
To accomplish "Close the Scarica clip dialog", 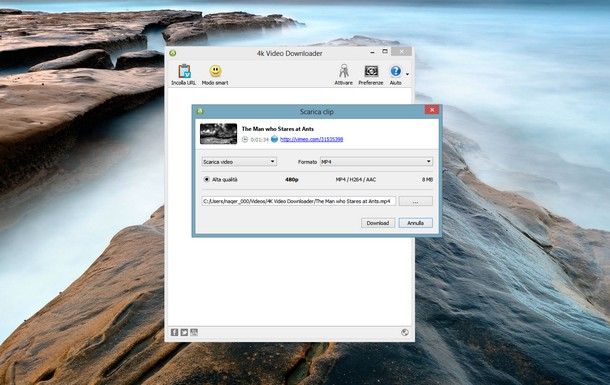I will (432, 110).
